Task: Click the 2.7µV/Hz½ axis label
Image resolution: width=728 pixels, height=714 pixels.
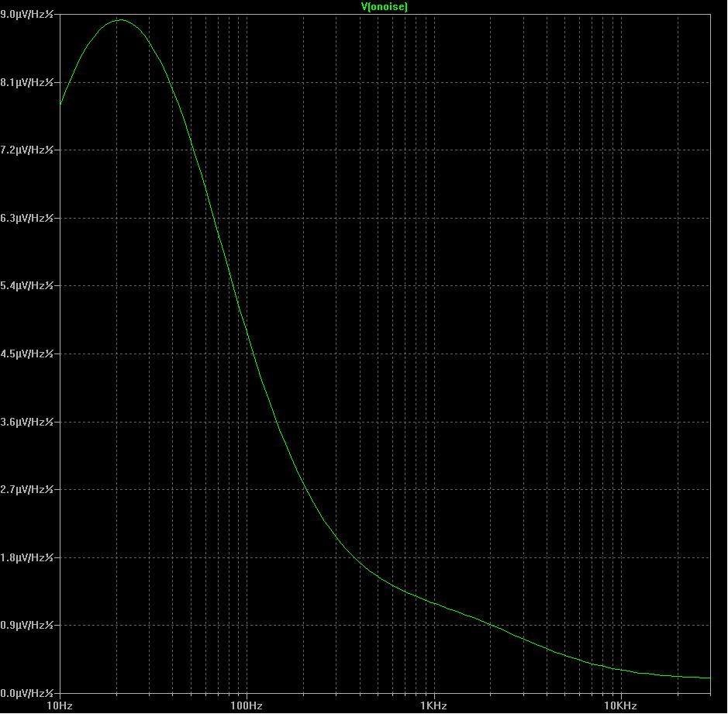Action: [27, 489]
